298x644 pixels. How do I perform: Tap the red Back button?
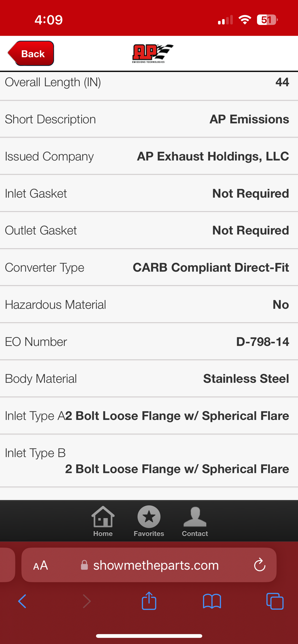[x=31, y=54]
